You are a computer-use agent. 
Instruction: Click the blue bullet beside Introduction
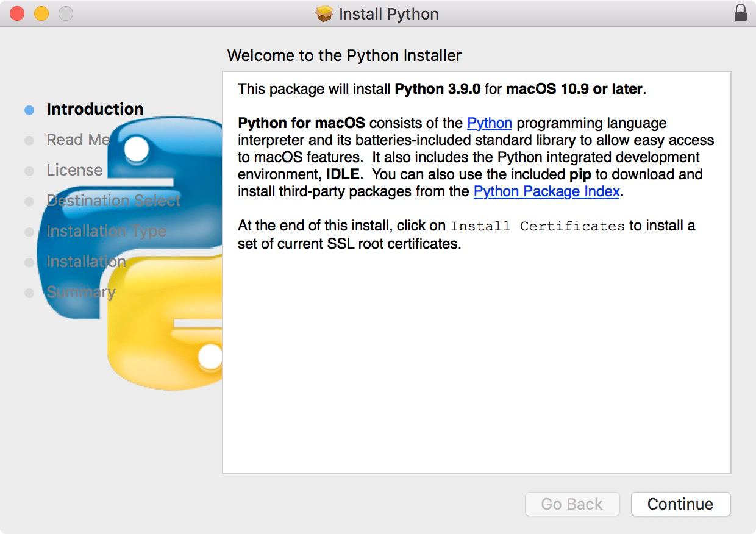(29, 110)
